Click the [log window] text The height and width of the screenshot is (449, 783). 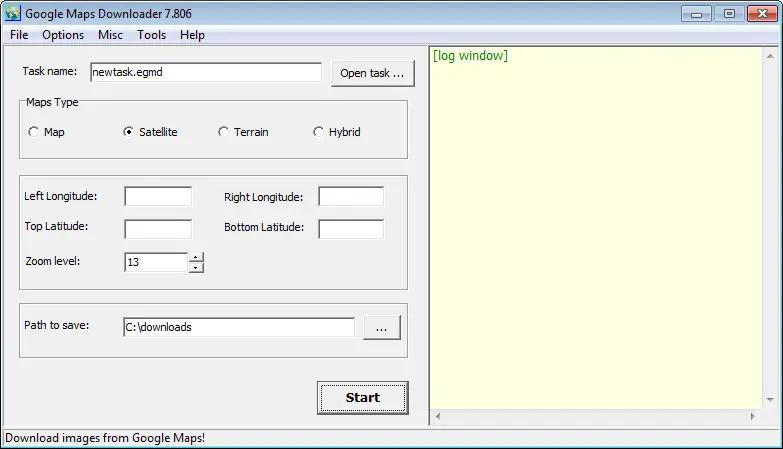pyautogui.click(x=470, y=55)
